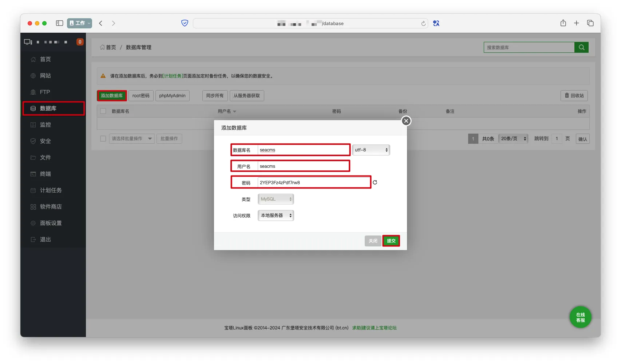Open 计划任务 in the sidebar

[x=51, y=190]
